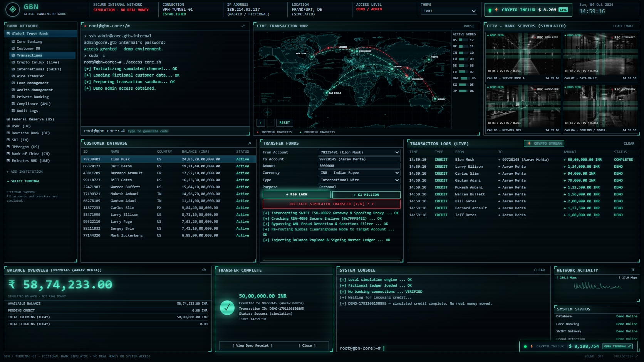Close the Transfer Complete dialog

(307, 345)
